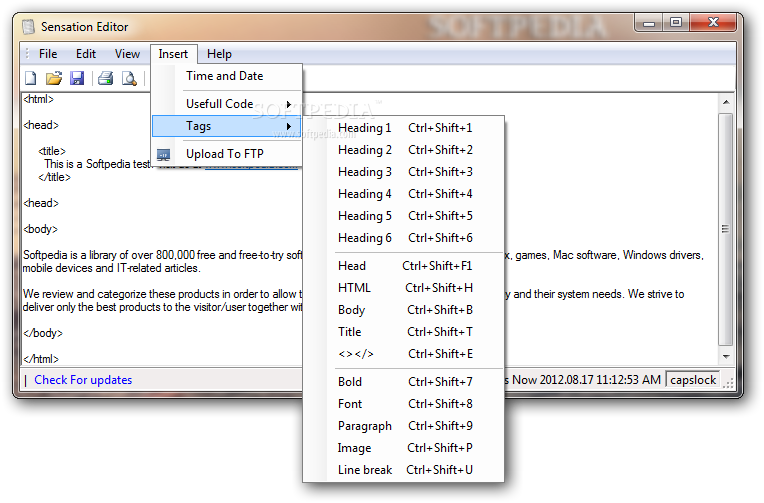The height and width of the screenshot is (503, 764).
Task: Select the highlighted Tags submenu entry
Action: click(227, 126)
